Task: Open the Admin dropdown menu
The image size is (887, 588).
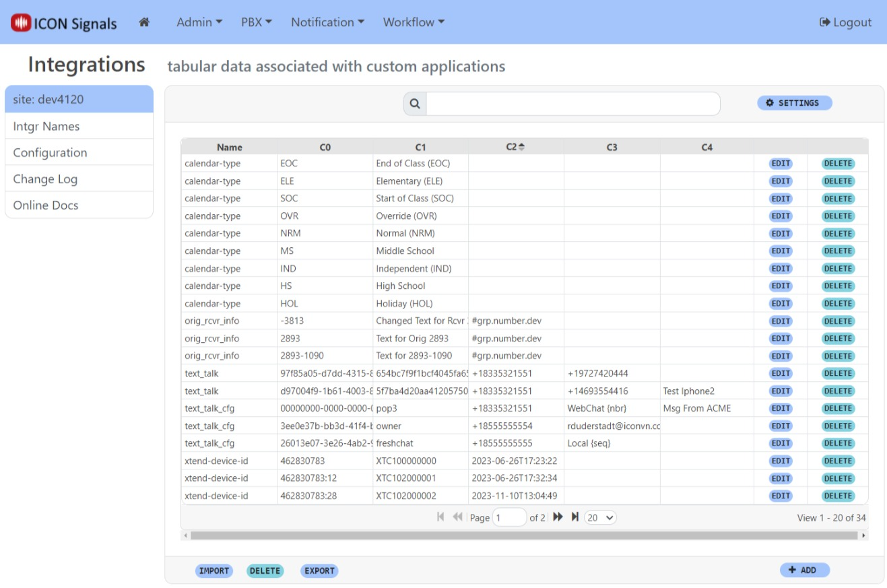Action: click(x=199, y=22)
